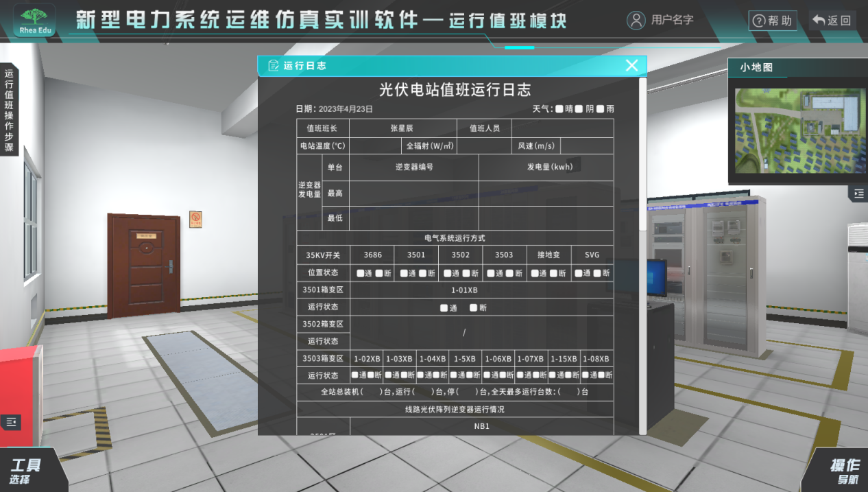
Task: Check the 晴 (sunny) weather checkbox
Action: tap(559, 108)
